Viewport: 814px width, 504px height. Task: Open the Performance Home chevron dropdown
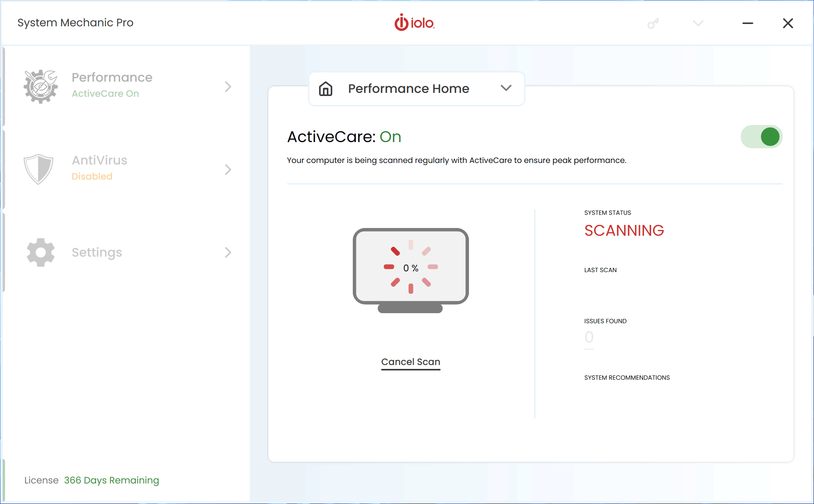pos(505,89)
